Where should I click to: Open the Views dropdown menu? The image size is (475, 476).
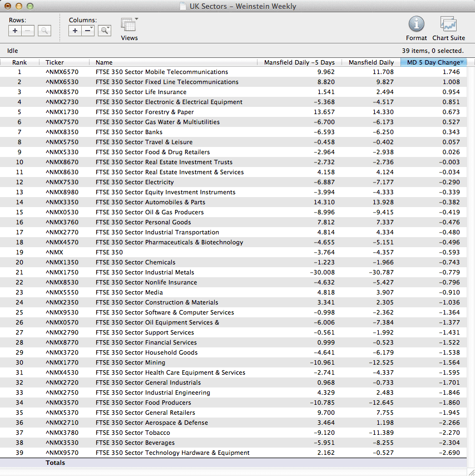[x=129, y=26]
